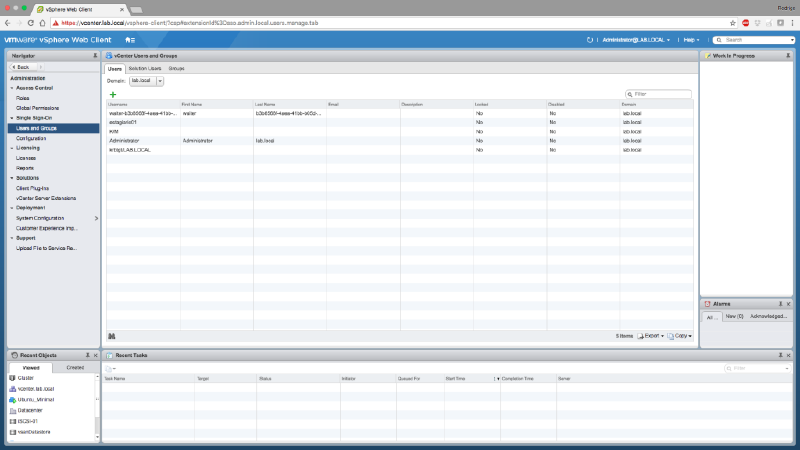
Task: Click the Navigator Back button
Action: 22,67
